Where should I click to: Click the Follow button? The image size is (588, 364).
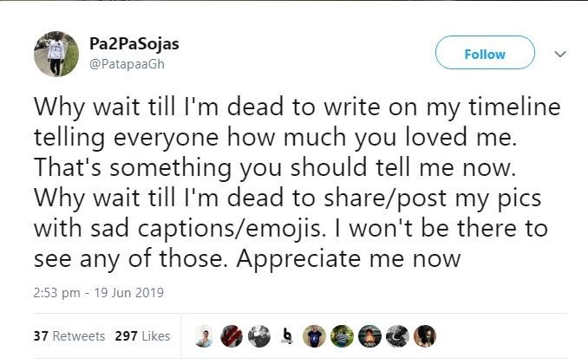pos(485,54)
